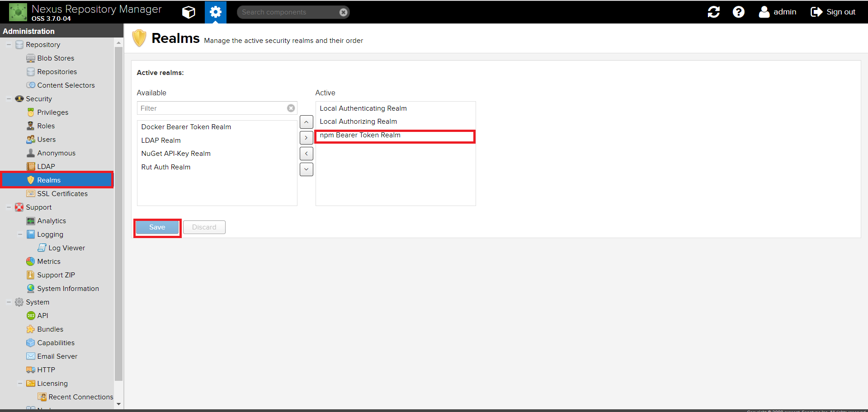Open Email Server settings
This screenshot has width=868, height=412.
pyautogui.click(x=57, y=356)
